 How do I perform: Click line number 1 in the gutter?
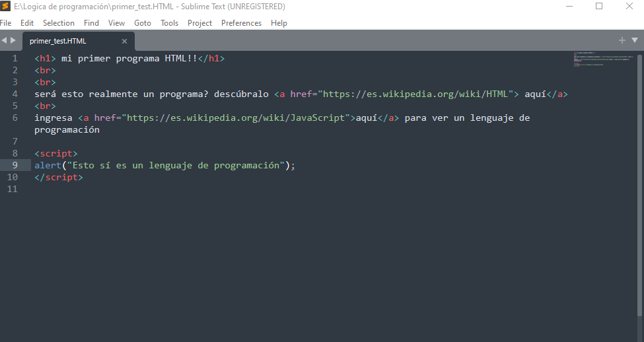point(15,58)
